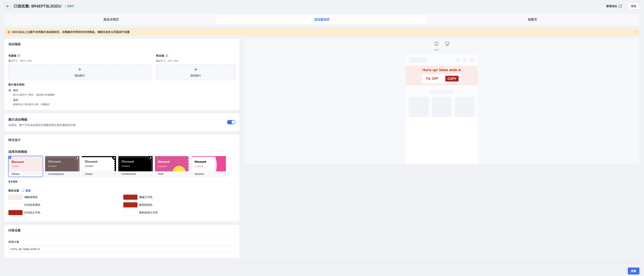
Task: Open the 结算页 tab
Action: [532, 19]
